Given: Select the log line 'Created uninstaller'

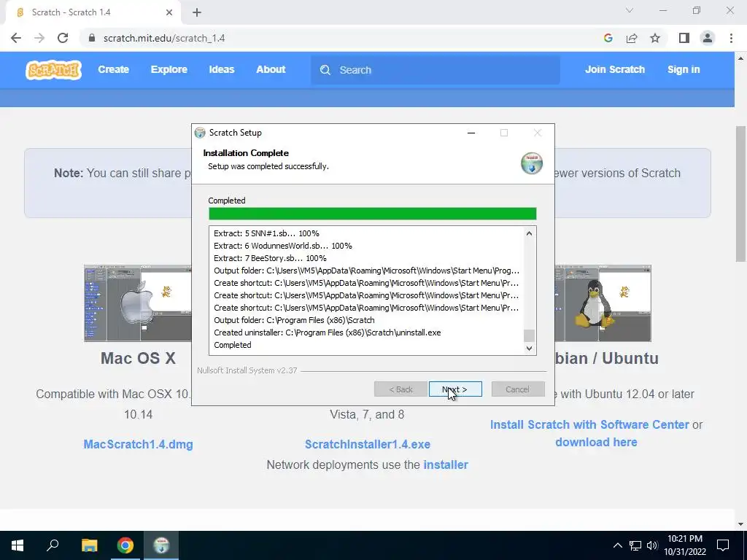Looking at the screenshot, I should pyautogui.click(x=328, y=332).
